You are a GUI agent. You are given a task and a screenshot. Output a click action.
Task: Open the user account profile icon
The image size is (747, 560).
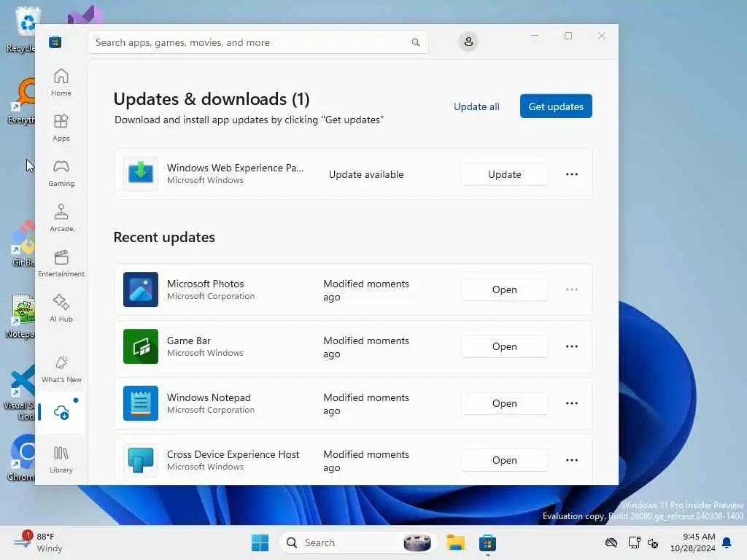point(468,42)
